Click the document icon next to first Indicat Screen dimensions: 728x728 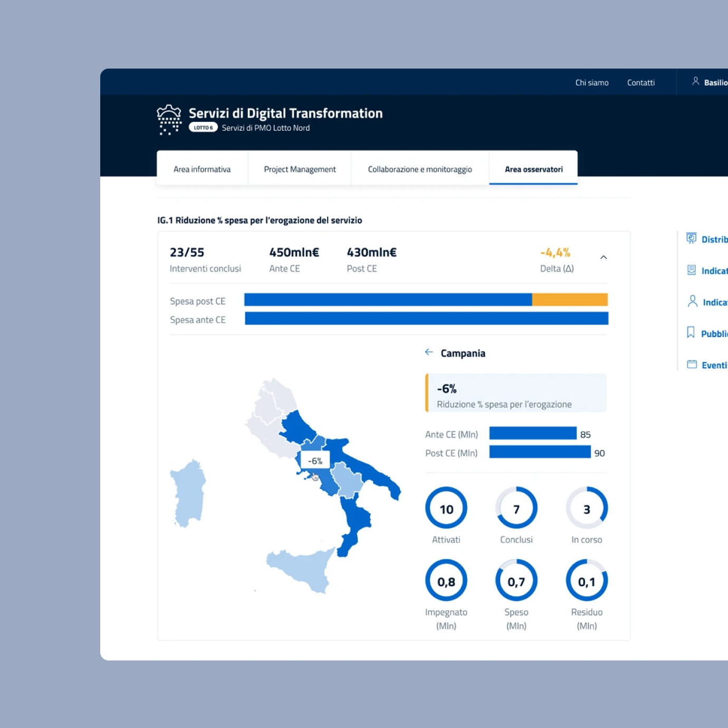(x=691, y=270)
